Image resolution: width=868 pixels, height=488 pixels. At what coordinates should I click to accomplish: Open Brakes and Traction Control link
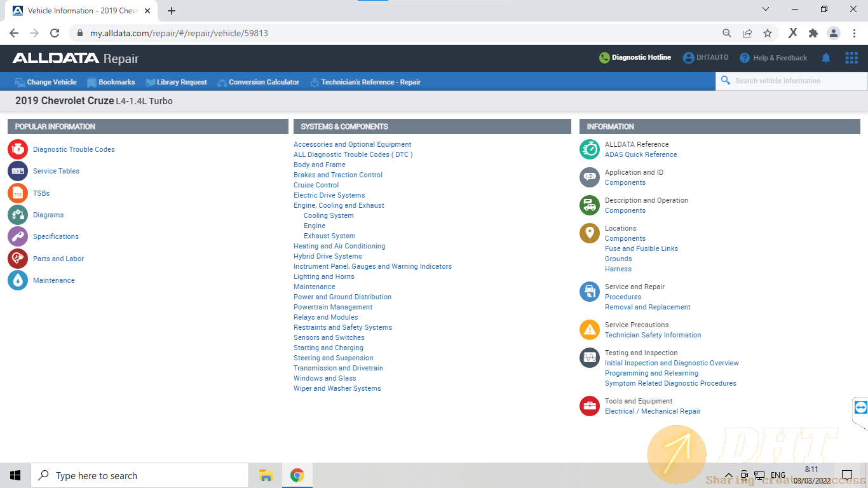338,175
